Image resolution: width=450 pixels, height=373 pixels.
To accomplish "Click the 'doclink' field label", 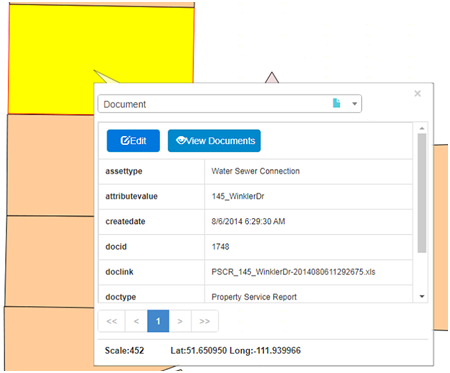I will pyautogui.click(x=119, y=272).
